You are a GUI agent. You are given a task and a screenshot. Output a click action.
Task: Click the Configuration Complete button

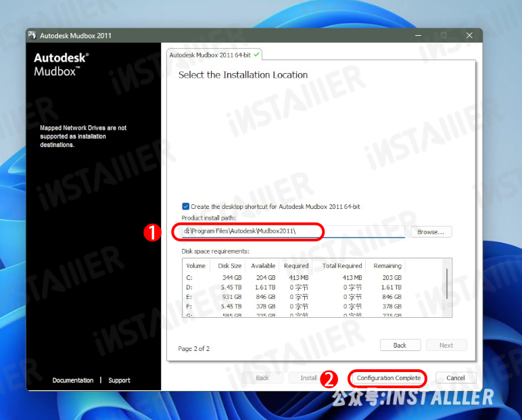389,378
